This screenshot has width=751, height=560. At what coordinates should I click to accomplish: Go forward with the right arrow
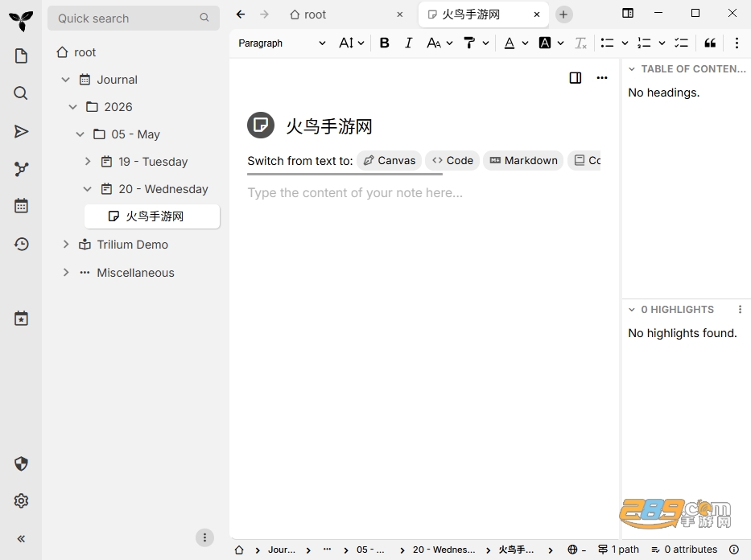pyautogui.click(x=264, y=14)
